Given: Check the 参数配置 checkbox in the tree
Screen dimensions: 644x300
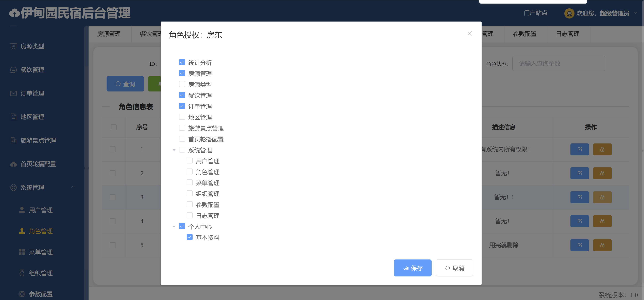Looking at the screenshot, I should (x=190, y=204).
